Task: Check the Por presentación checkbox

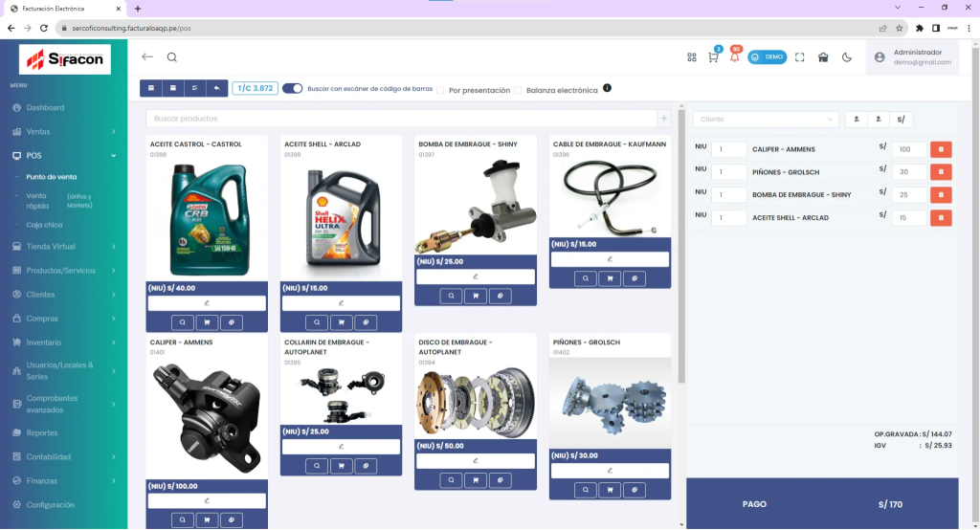Action: 440,90
